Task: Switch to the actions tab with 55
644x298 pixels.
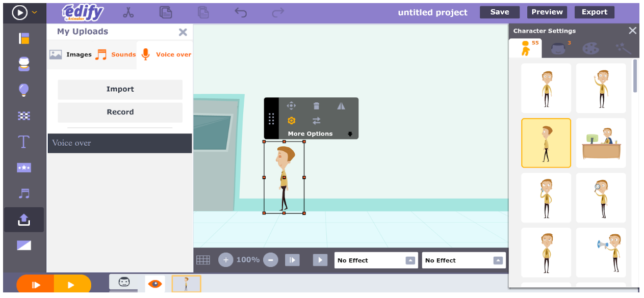Action: tap(526, 48)
